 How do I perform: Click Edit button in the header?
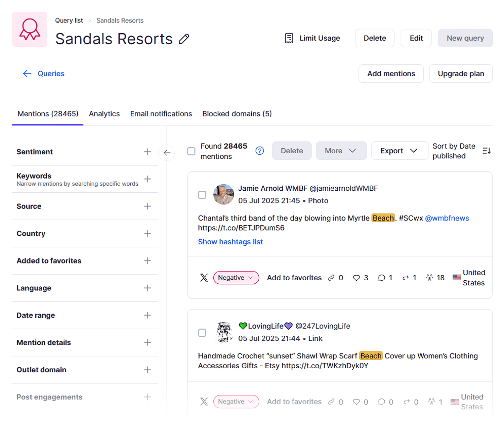[416, 38]
